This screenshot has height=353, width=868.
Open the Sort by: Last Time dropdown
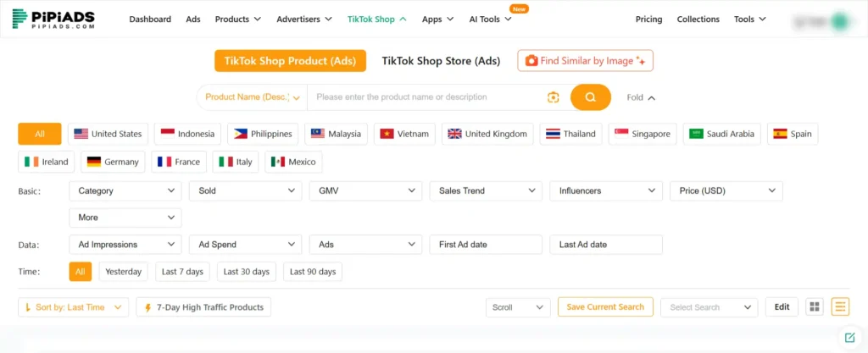coord(74,307)
